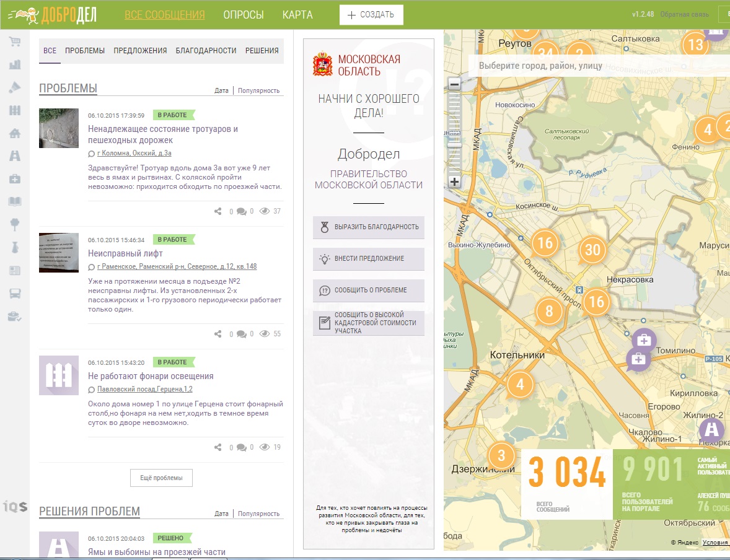Switch to the Благодарности tab
Viewport: 730px width, 560px height.
206,51
